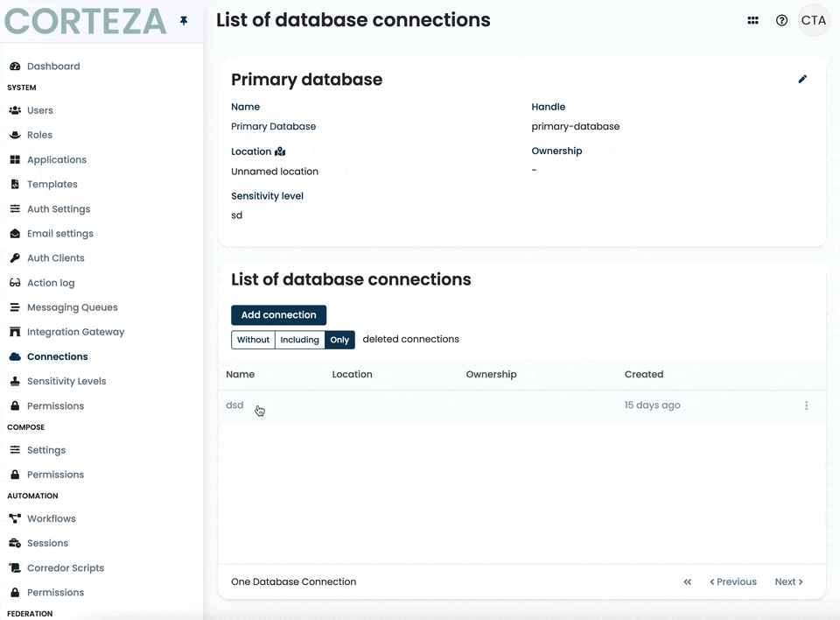Edit primary database with pencil icon

pyautogui.click(x=802, y=80)
